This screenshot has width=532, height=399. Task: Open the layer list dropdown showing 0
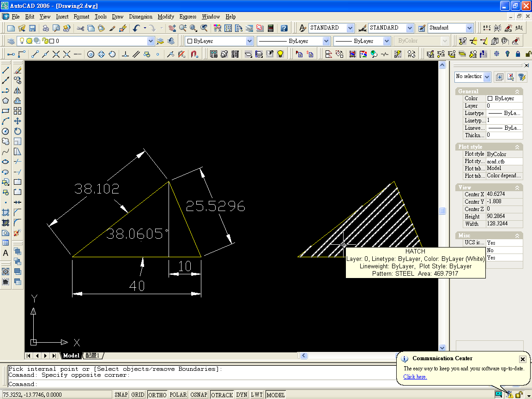tap(151, 41)
